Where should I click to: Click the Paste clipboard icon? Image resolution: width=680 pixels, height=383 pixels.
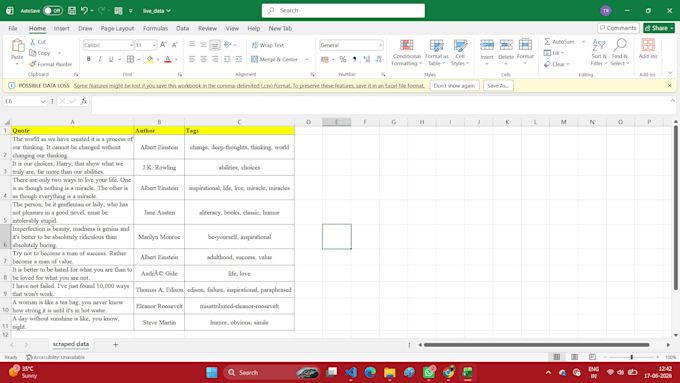pyautogui.click(x=17, y=46)
